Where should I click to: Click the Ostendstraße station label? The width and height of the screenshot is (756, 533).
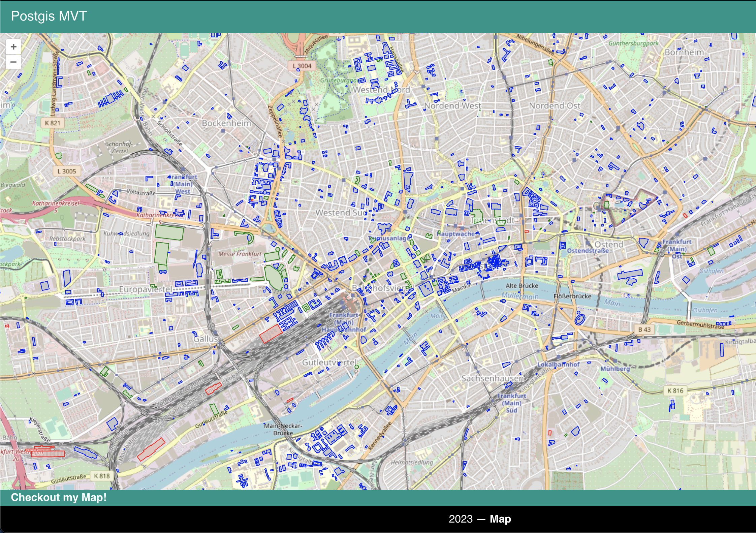[588, 251]
